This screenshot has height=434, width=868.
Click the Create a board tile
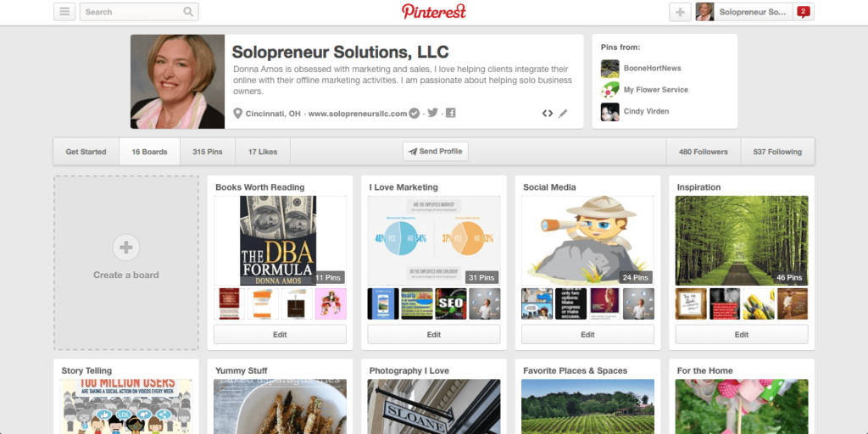126,263
